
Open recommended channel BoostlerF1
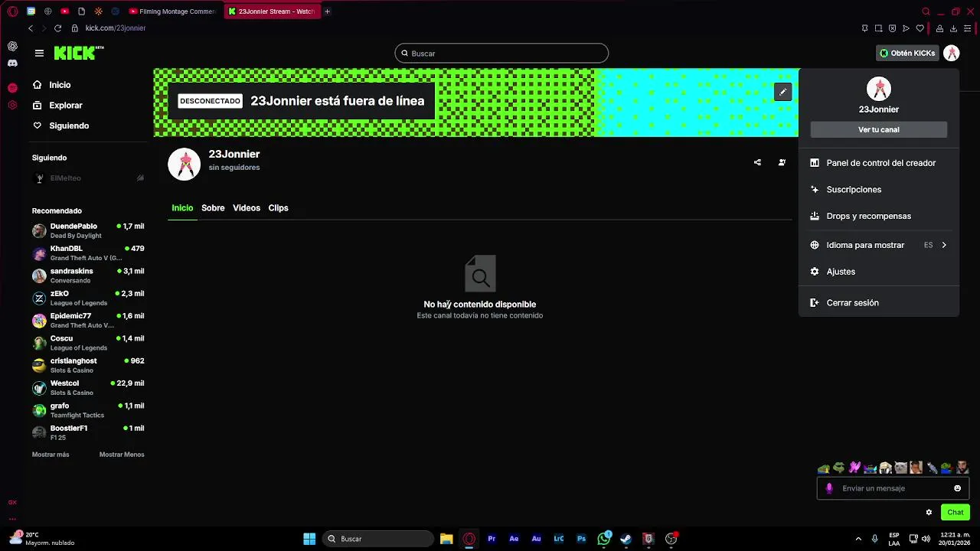point(88,432)
